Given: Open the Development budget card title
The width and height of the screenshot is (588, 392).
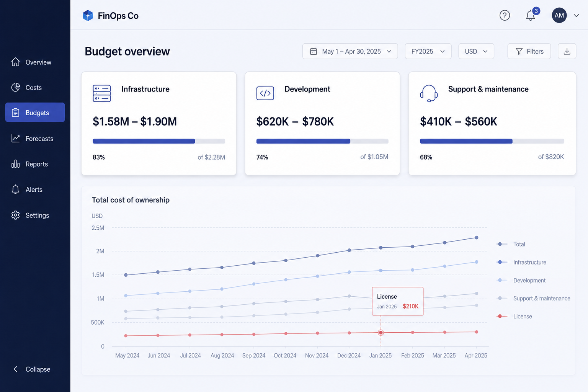Looking at the screenshot, I should pyautogui.click(x=307, y=89).
